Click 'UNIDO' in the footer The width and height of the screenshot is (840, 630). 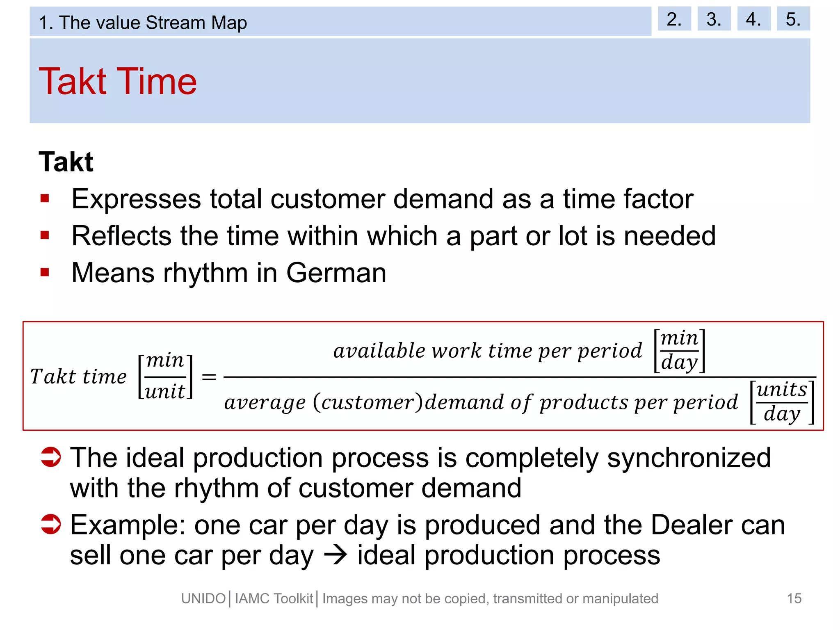point(203,599)
